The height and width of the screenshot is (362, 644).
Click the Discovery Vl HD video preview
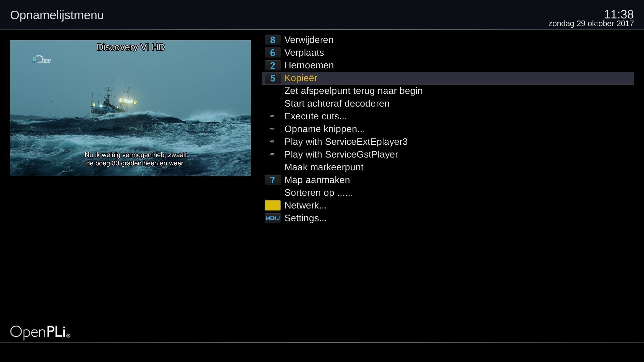[x=130, y=108]
